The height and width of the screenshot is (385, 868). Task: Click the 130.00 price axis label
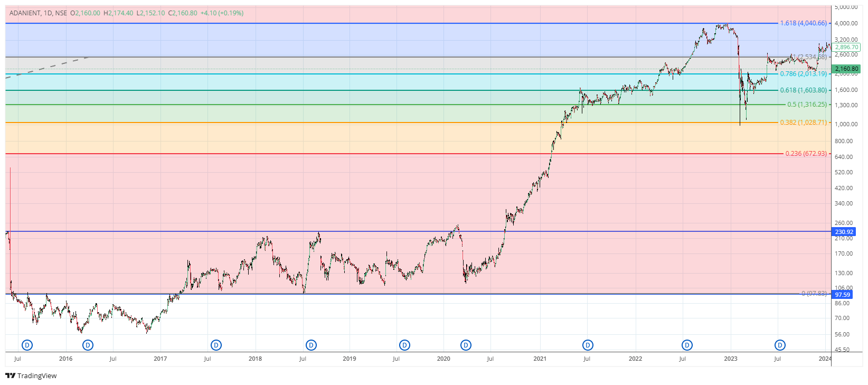point(844,273)
